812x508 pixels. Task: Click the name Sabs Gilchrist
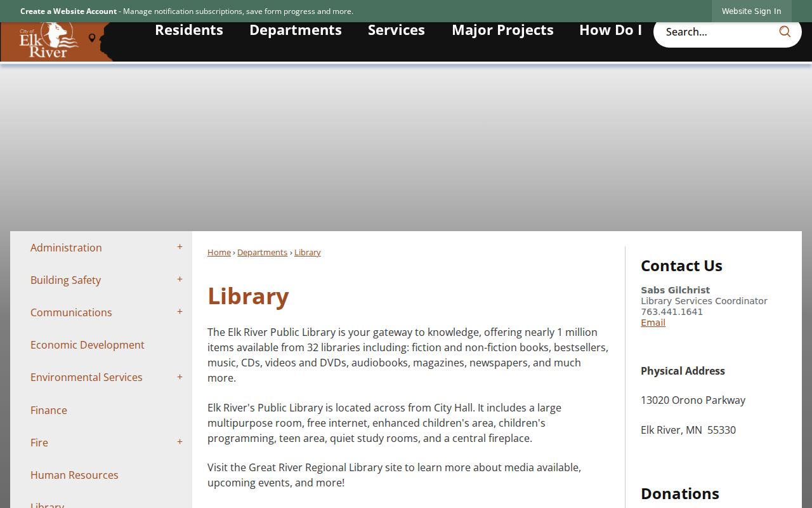(x=675, y=290)
